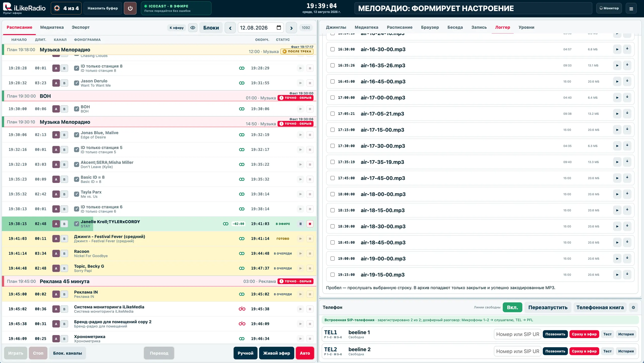This screenshot has width=644, height=363.
Task: Click stop icon on Topic, Becky G row
Action: coord(310,268)
